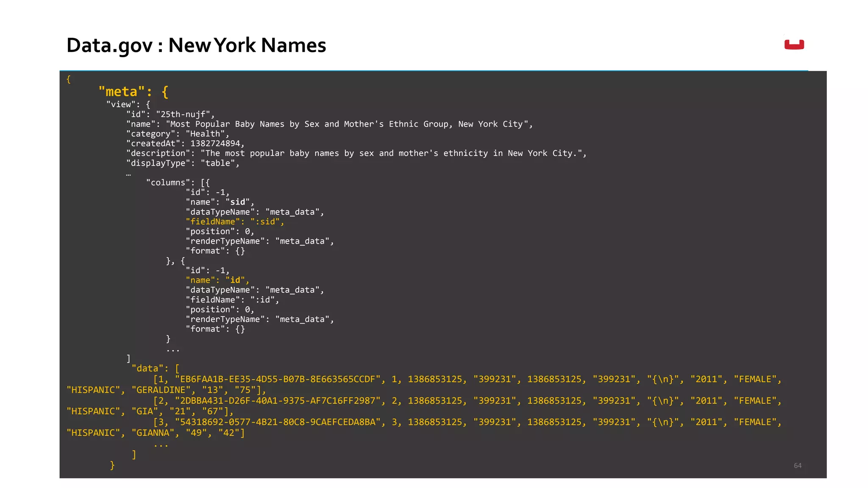The width and height of the screenshot is (868, 488).
Task: Click the GUID 2DBBA431-D26F-40A1-9375-AF7C16FF2987
Action: tap(278, 401)
